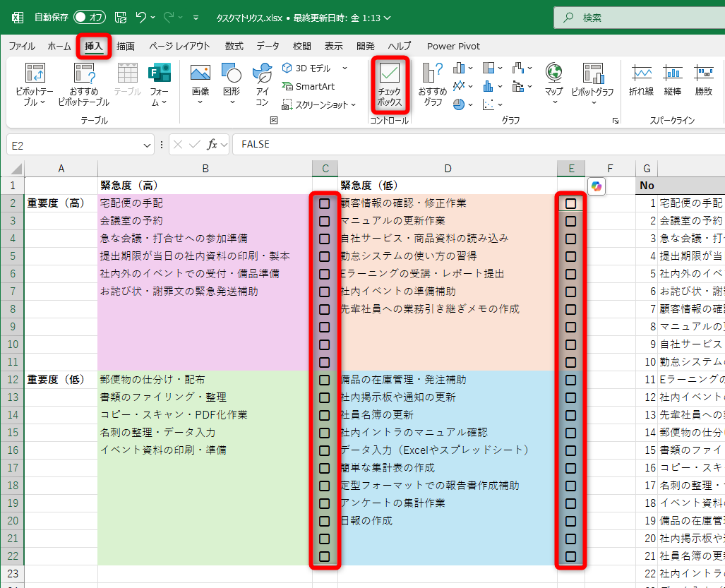Image resolution: width=725 pixels, height=588 pixels.
Task: Check the box for 日報の作成 in column E
Action: coord(571,521)
